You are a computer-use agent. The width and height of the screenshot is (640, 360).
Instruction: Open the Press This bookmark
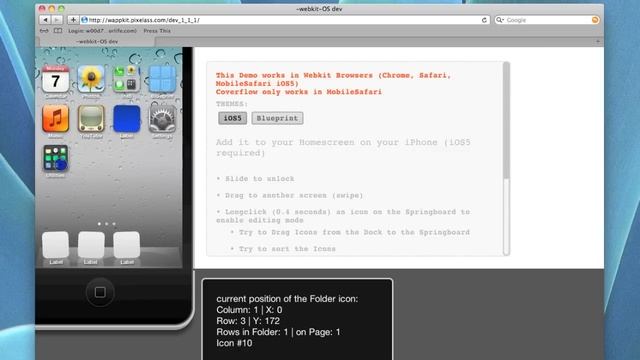point(157,31)
